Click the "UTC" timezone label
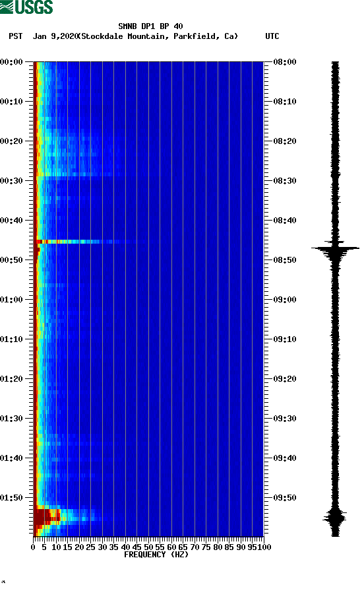This screenshot has width=364, height=589. tap(272, 36)
